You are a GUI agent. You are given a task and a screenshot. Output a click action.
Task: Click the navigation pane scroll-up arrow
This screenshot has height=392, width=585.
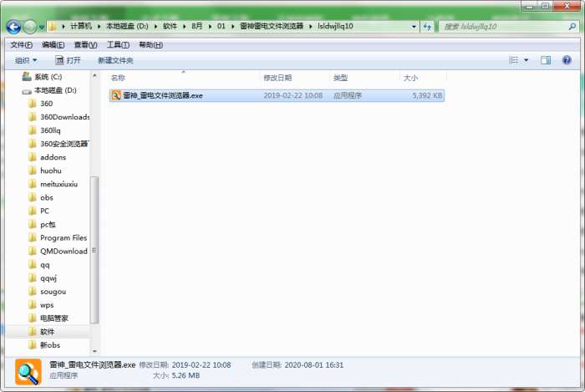coord(94,76)
